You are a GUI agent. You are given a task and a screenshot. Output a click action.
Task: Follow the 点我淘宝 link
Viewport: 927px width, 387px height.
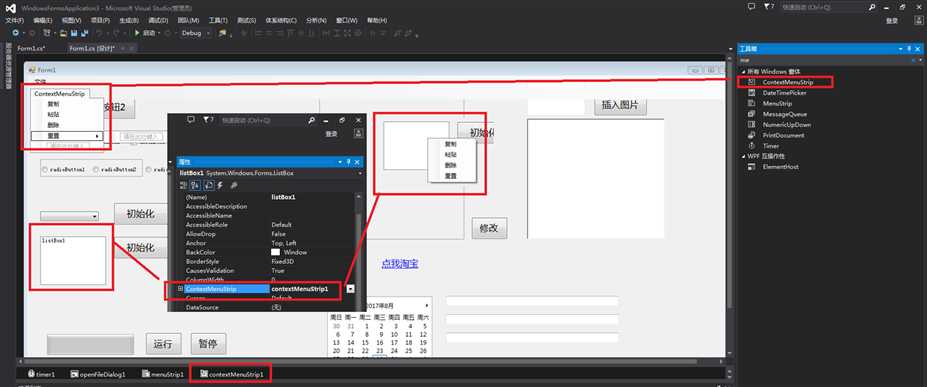(400, 264)
